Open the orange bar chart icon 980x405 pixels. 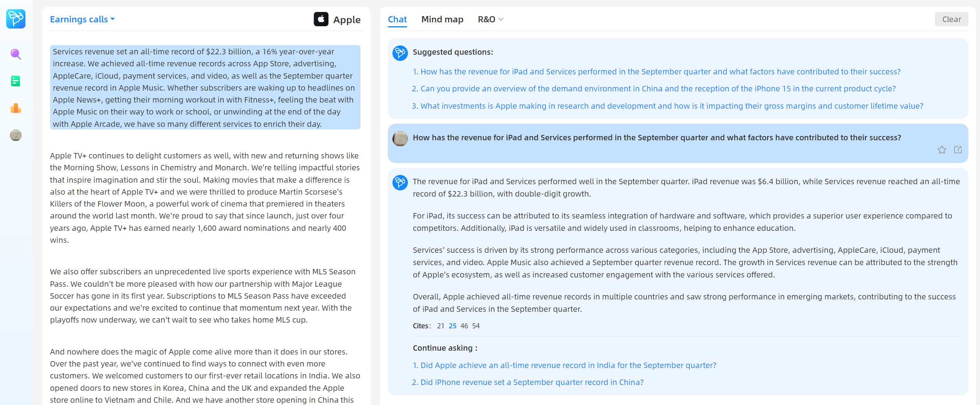(x=16, y=108)
